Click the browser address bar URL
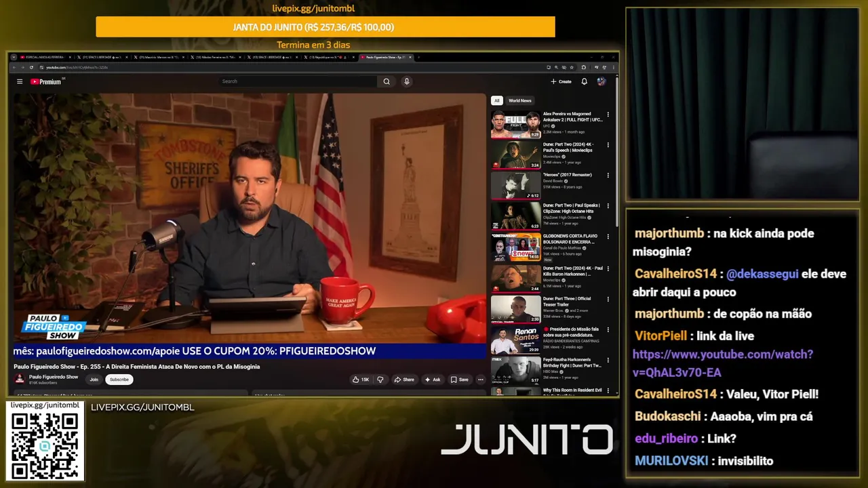The image size is (868, 488). click(77, 67)
